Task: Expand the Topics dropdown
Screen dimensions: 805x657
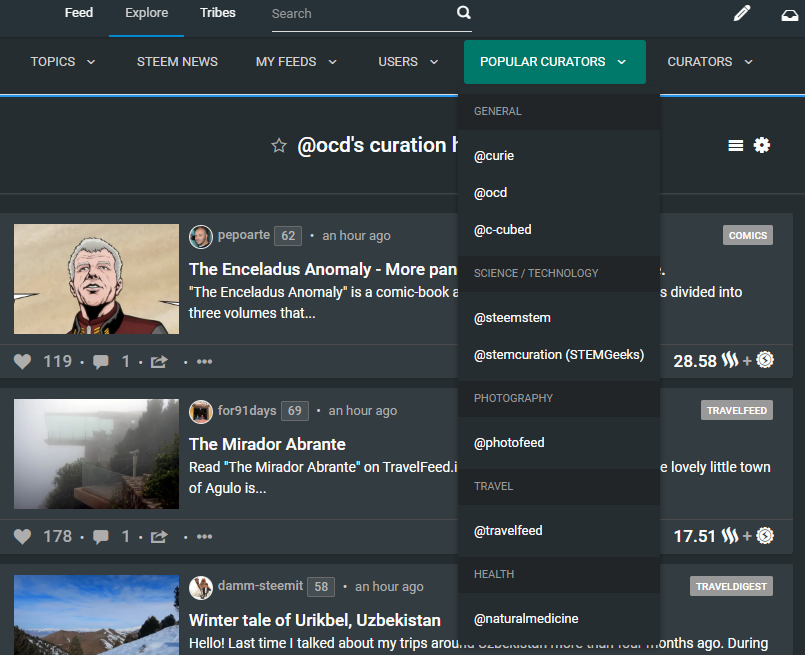Action: [x=63, y=62]
